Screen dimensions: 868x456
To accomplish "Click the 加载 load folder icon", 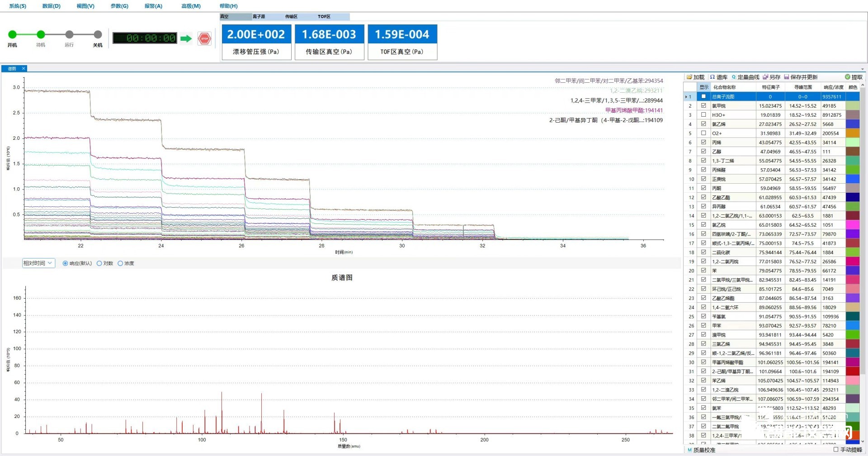I will pyautogui.click(x=689, y=77).
